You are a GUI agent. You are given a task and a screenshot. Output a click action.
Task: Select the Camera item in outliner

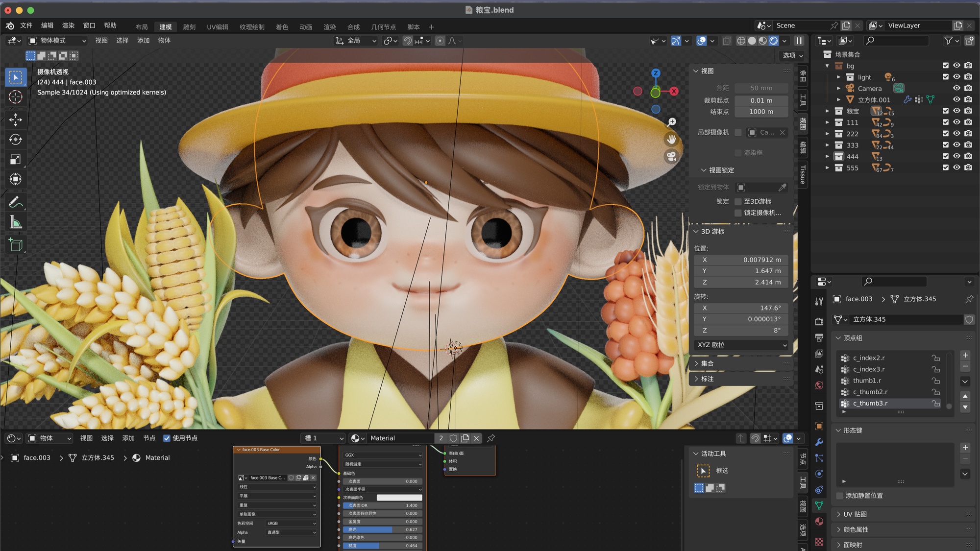(869, 89)
